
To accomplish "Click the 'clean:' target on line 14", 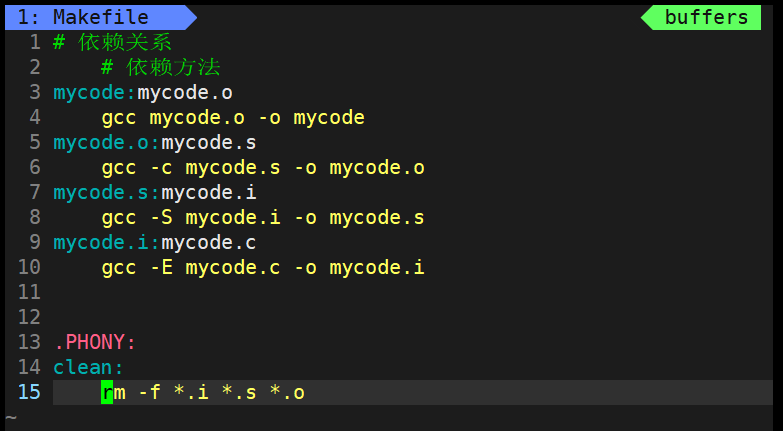I will coord(88,368).
